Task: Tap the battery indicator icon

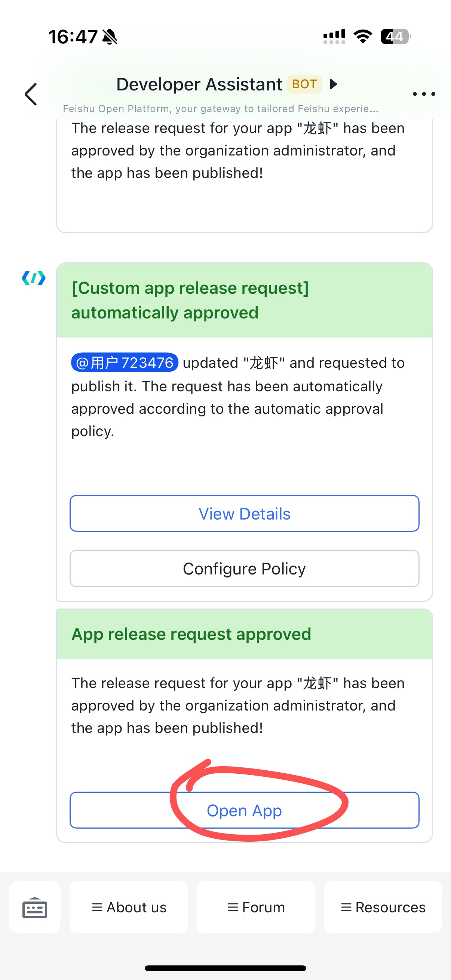Action: 395,37
